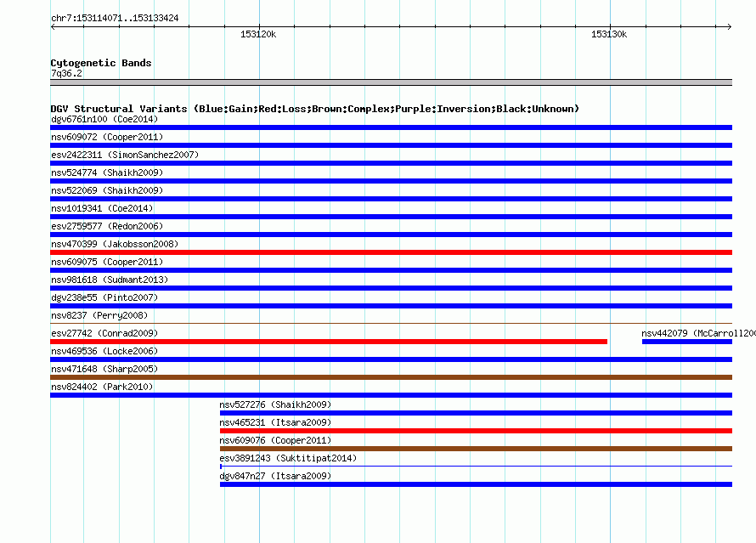Click the dgv6761n100 (Coe2014) variant label
756x543 pixels.
104,119
